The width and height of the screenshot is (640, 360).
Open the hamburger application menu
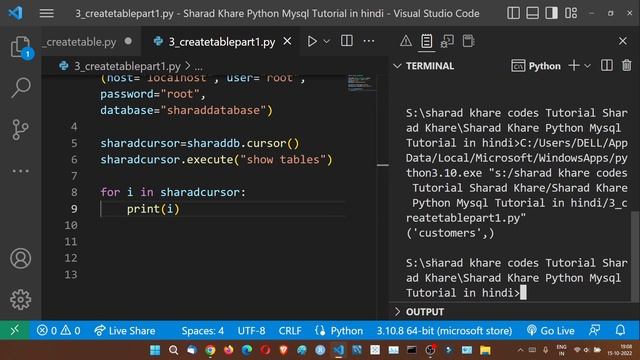pyautogui.click(x=47, y=13)
